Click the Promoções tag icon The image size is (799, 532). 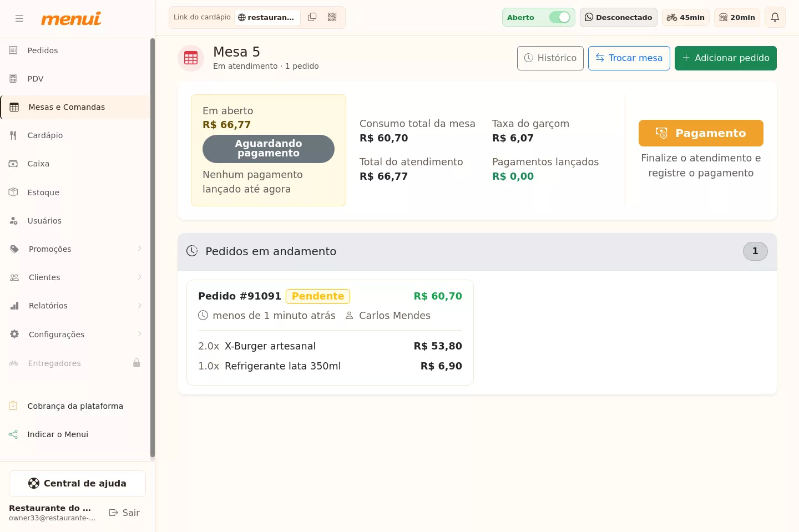[14, 249]
